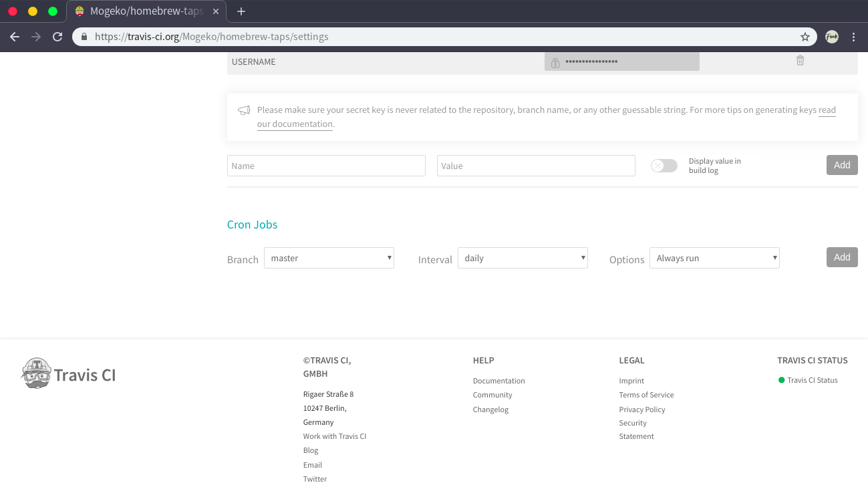Click the masked USERNAME value field
Image resolution: width=868 pixels, height=495 pixels.
(x=622, y=61)
